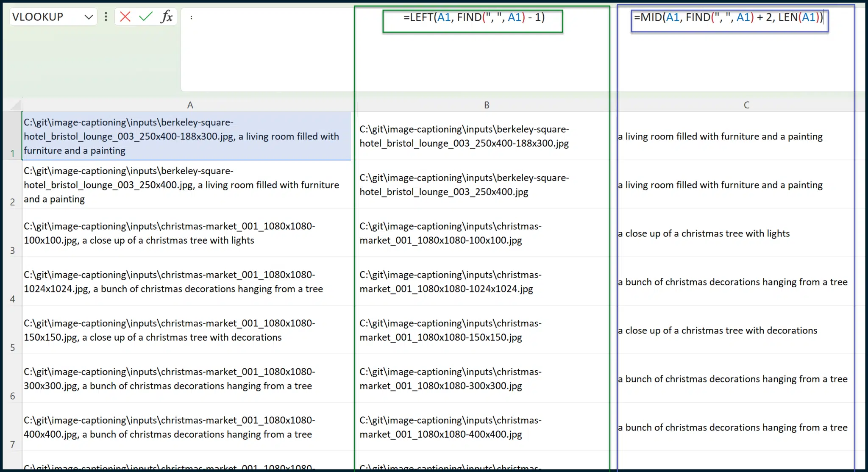Click cell B2 path ending lounge_003_250x400.jpg

(x=487, y=184)
